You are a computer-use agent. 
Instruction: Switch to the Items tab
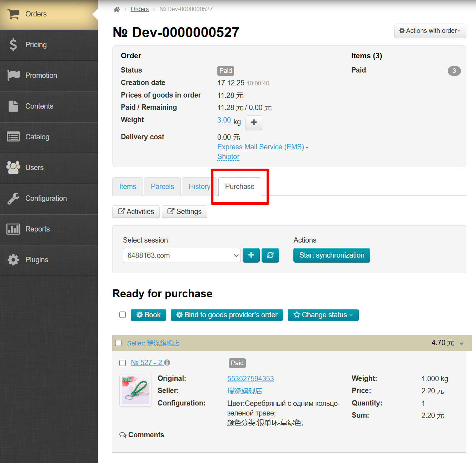128,187
